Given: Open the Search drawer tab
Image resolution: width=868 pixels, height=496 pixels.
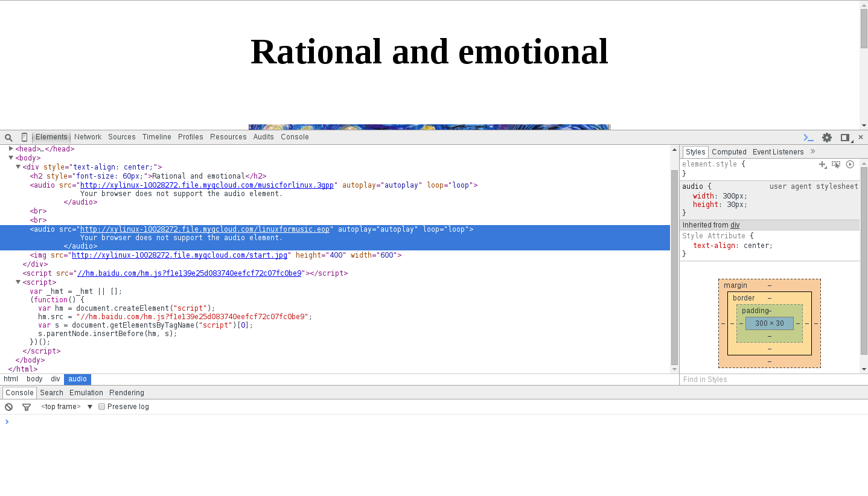Looking at the screenshot, I should click(52, 393).
